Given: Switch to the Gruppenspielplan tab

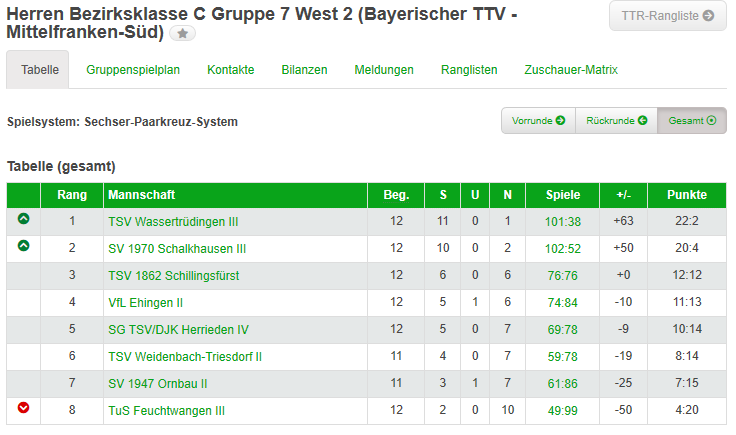Looking at the screenshot, I should (x=133, y=70).
